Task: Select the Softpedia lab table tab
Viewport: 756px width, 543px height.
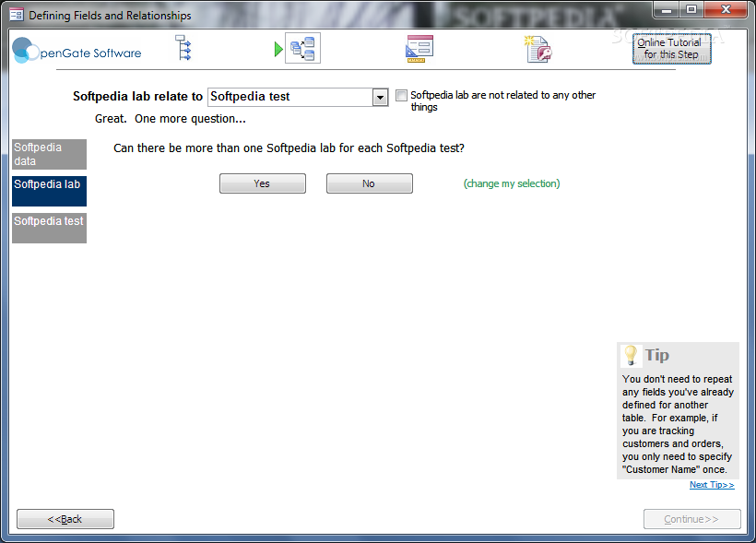Action: click(x=49, y=191)
